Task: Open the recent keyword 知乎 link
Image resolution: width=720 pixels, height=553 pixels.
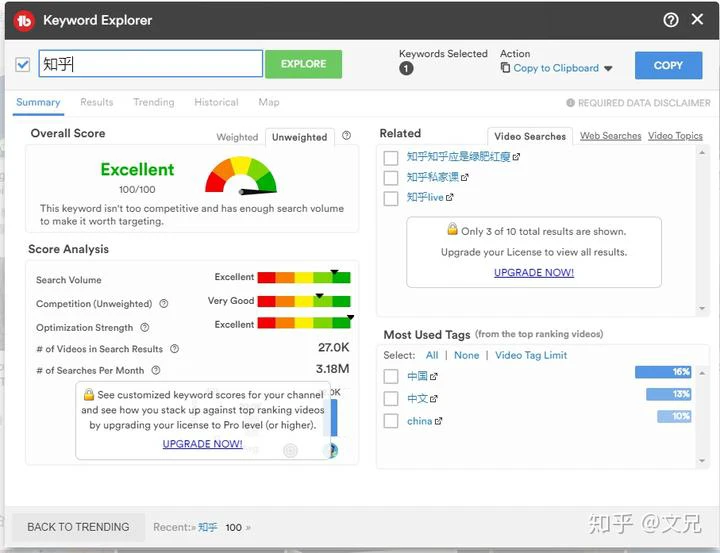Action: [208, 527]
